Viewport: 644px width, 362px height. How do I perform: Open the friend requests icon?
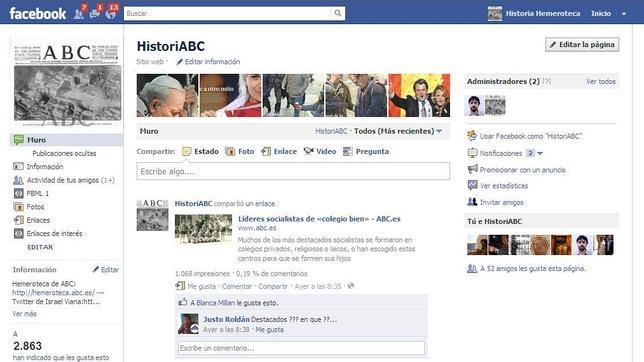click(79, 14)
